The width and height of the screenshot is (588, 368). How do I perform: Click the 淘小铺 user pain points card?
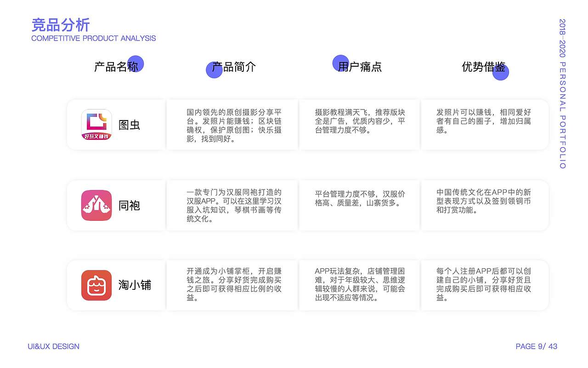(x=359, y=285)
